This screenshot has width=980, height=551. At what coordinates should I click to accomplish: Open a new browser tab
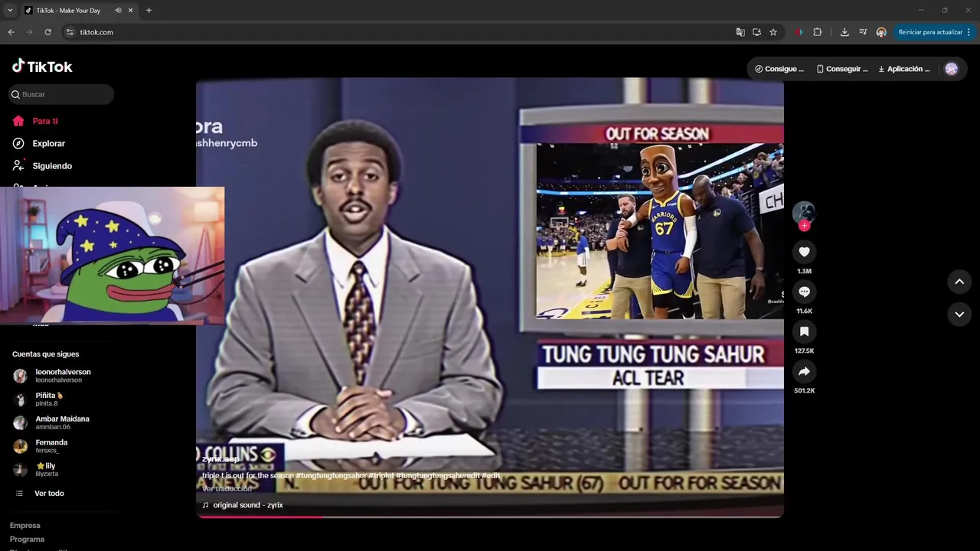coord(149,11)
